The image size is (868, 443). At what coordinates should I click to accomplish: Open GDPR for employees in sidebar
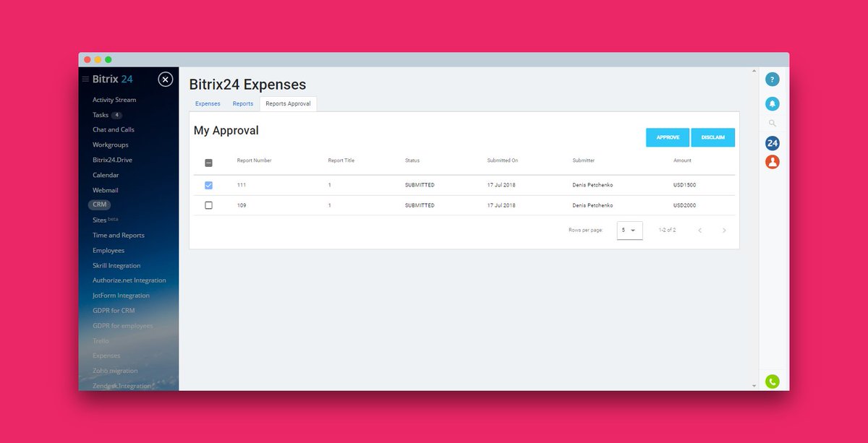(123, 326)
